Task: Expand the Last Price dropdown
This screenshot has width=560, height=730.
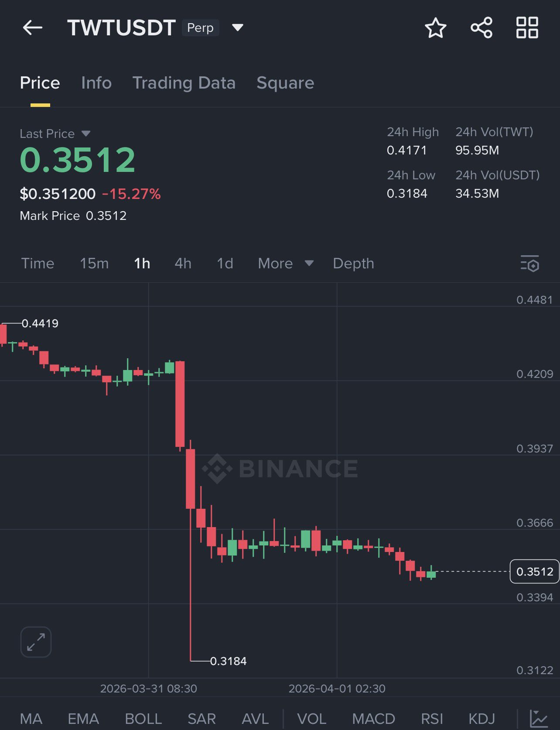Action: pos(86,134)
